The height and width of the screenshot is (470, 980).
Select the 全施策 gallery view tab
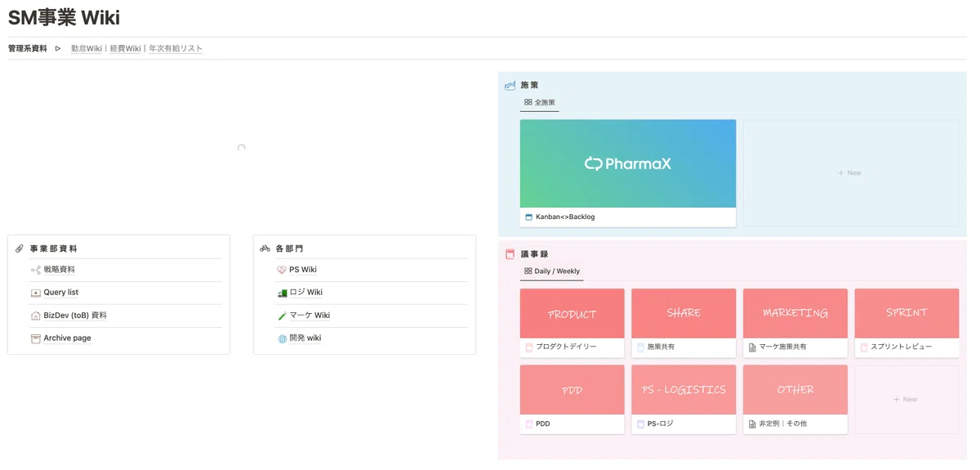[540, 103]
